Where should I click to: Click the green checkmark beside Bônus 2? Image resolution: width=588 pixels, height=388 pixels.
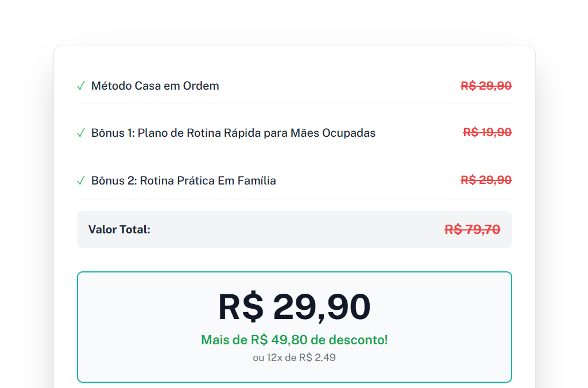click(81, 181)
